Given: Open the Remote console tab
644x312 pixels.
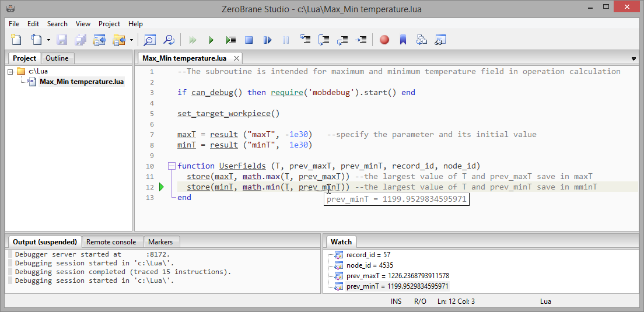Looking at the screenshot, I should [111, 241].
